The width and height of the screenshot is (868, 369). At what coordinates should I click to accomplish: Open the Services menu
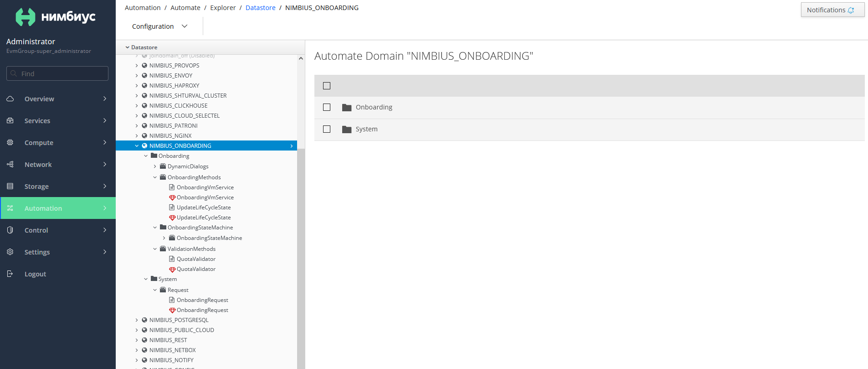pos(58,120)
